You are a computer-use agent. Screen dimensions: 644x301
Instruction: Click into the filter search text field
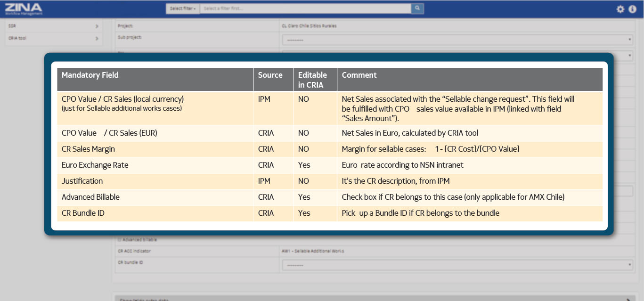305,8
